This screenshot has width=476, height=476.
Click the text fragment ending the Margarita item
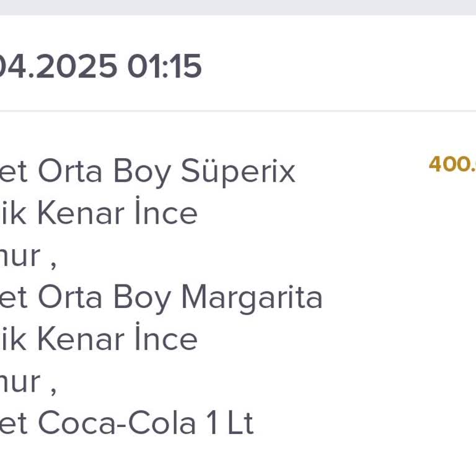[28, 382]
